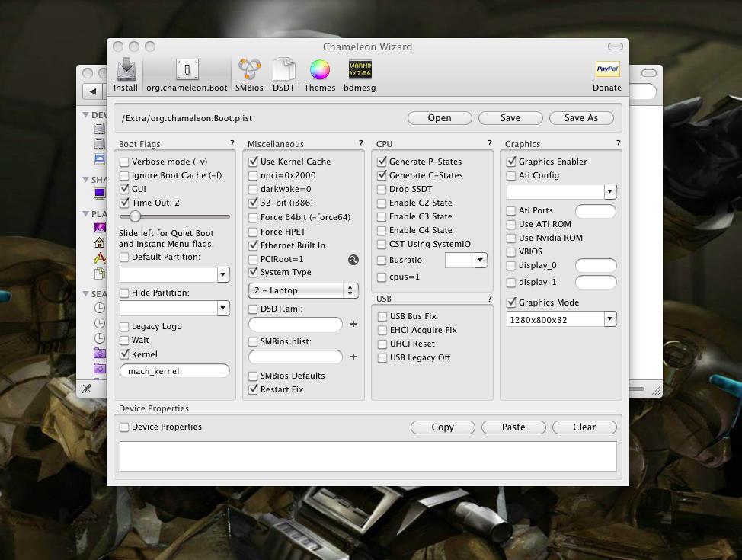Viewport: 742px width, 560px height.
Task: Open the DSDT toolbar icon
Action: [x=283, y=71]
